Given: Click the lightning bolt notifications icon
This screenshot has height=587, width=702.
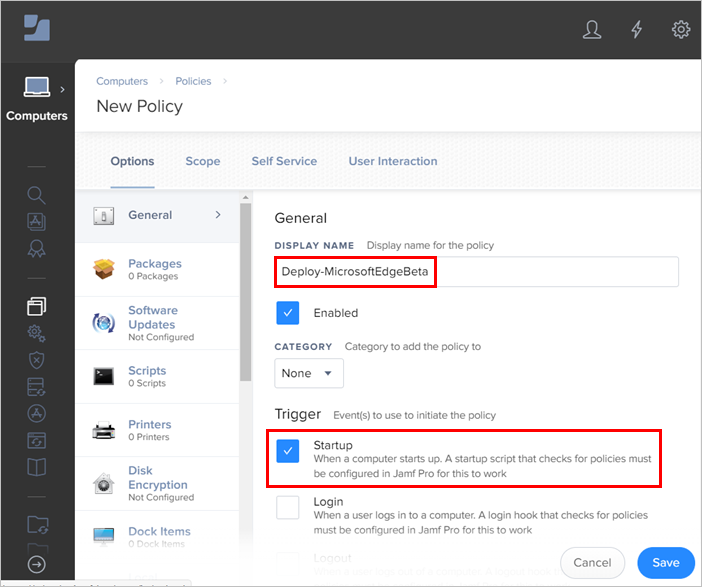Looking at the screenshot, I should pos(636,30).
